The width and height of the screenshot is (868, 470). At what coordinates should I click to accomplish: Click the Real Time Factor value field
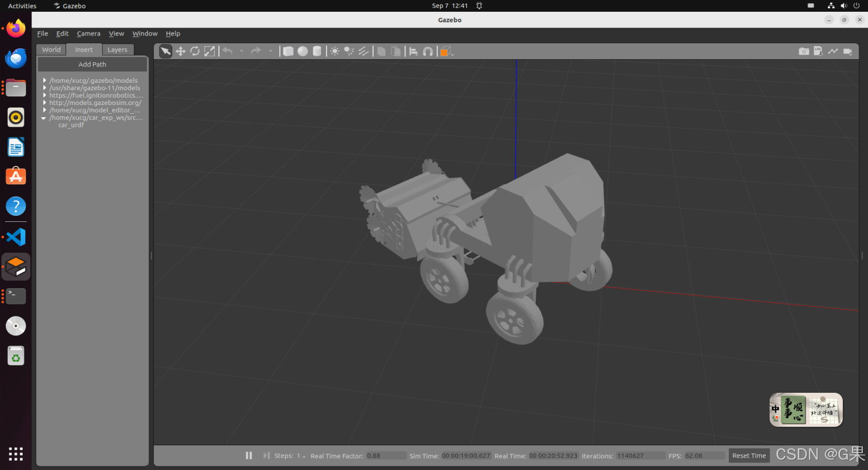[x=386, y=456]
